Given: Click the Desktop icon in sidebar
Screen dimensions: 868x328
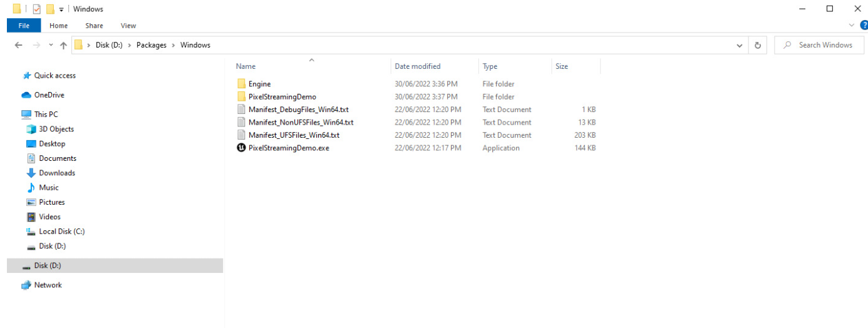Looking at the screenshot, I should pos(31,144).
